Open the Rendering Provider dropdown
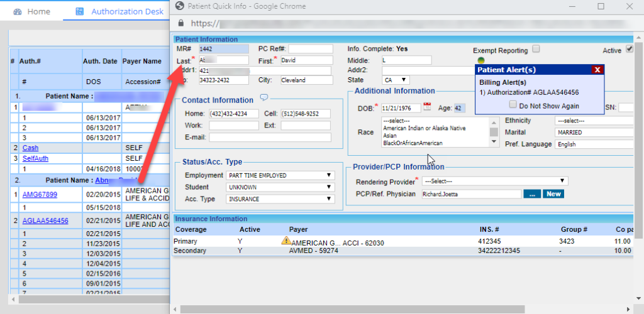 pyautogui.click(x=495, y=181)
